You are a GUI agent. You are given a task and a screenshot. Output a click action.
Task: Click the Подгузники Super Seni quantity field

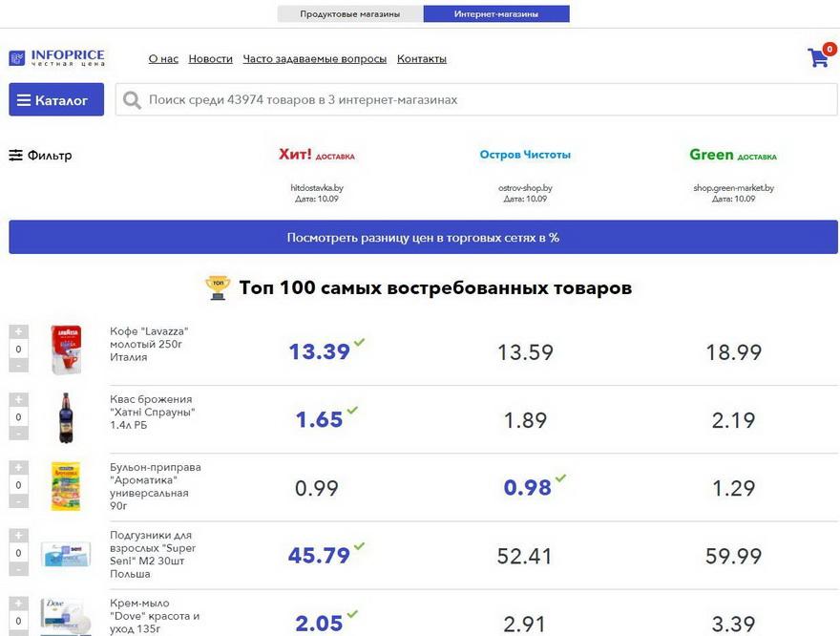click(18, 553)
